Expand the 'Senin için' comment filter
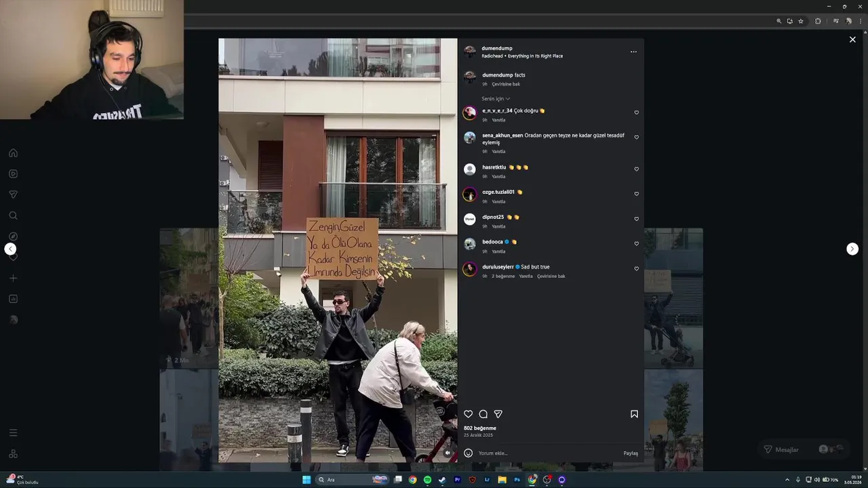The height and width of the screenshot is (488, 868). click(496, 99)
